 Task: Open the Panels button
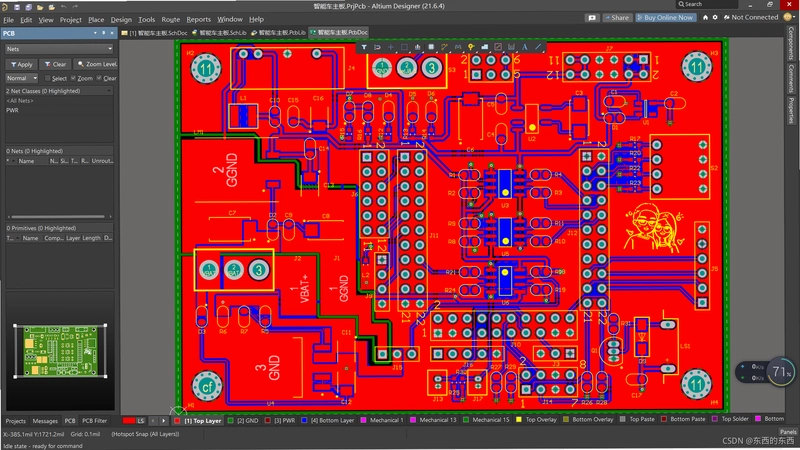[x=788, y=432]
